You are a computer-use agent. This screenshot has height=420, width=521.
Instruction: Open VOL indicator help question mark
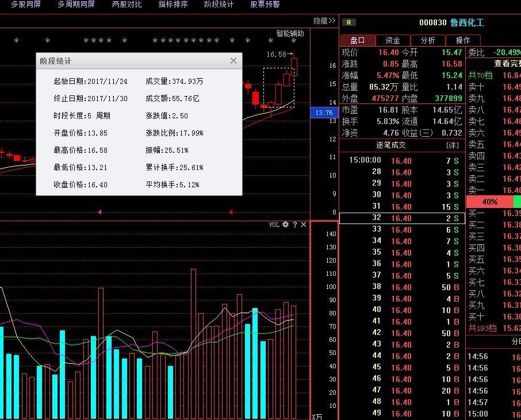295,225
